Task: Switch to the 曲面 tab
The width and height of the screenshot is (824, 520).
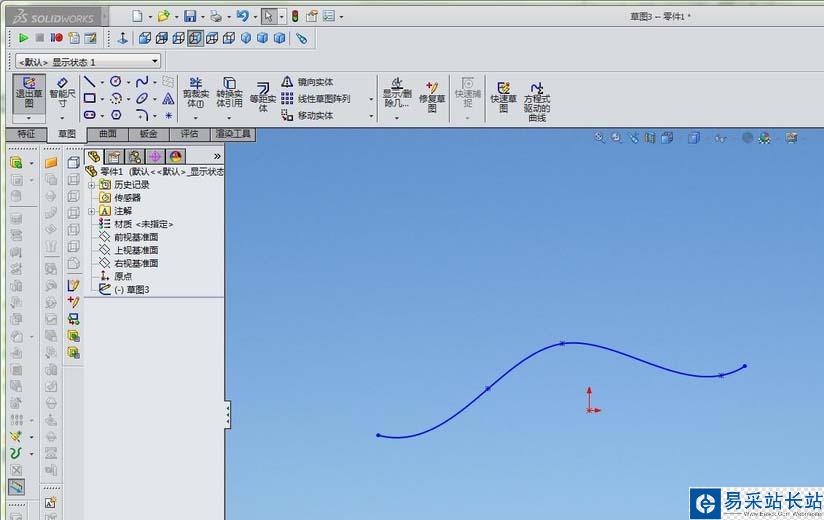Action: coord(108,134)
